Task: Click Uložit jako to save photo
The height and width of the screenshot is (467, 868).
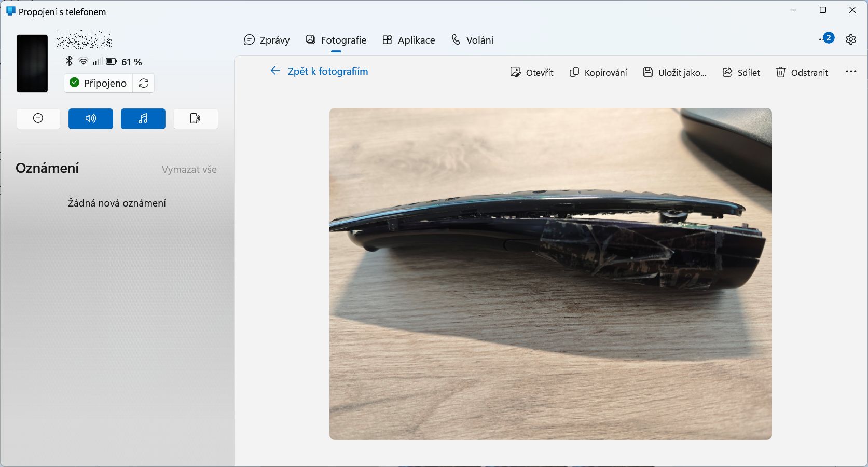Action: (x=674, y=73)
